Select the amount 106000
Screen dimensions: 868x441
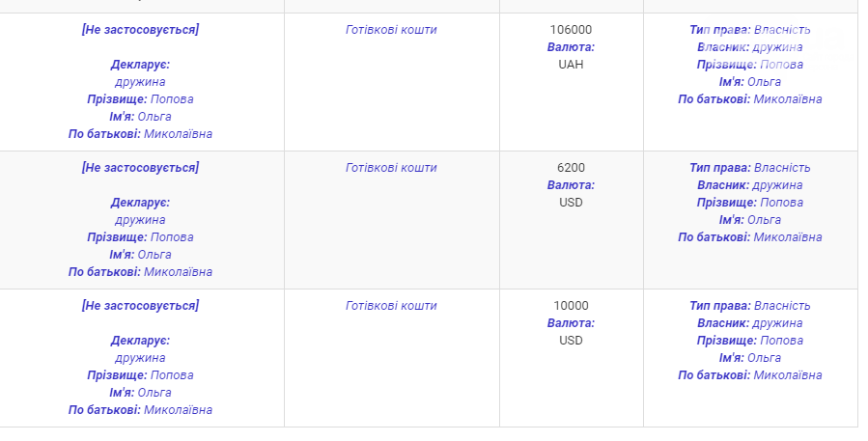571,30
